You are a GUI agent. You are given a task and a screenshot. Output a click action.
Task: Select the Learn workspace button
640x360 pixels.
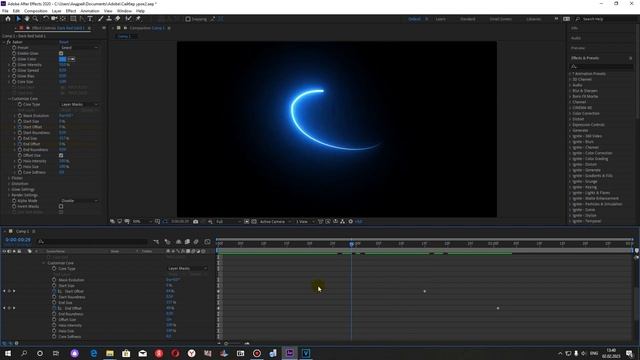pos(440,19)
